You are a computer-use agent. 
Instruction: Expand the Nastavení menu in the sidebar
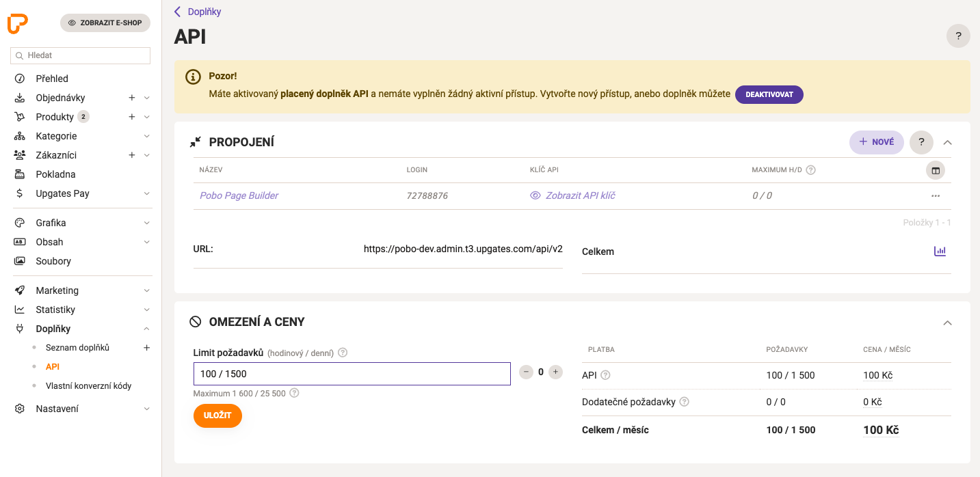point(146,409)
